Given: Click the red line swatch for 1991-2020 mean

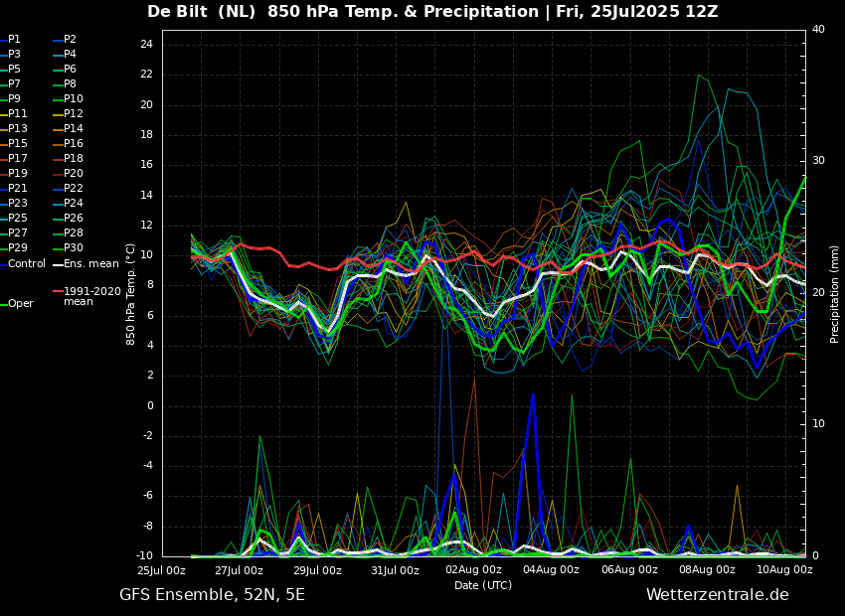Looking at the screenshot, I should tap(58, 292).
